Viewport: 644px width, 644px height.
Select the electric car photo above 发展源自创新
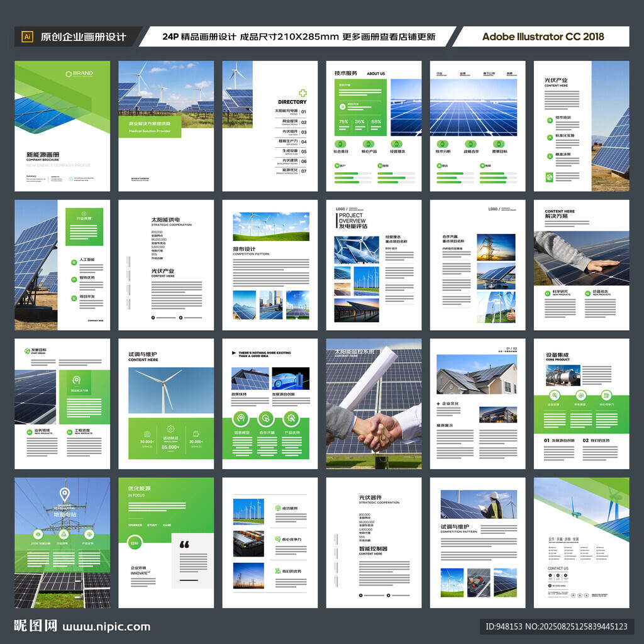(291, 378)
